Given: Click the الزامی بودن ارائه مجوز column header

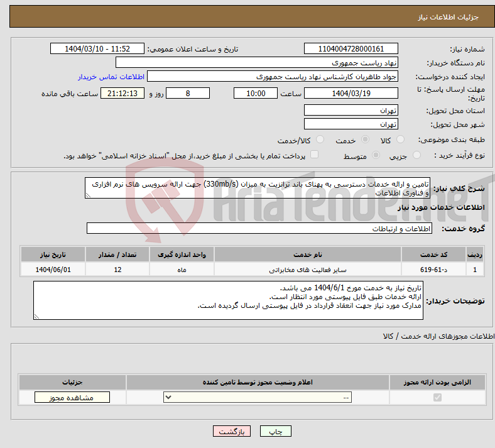Looking at the screenshot, I should tap(437, 382).
